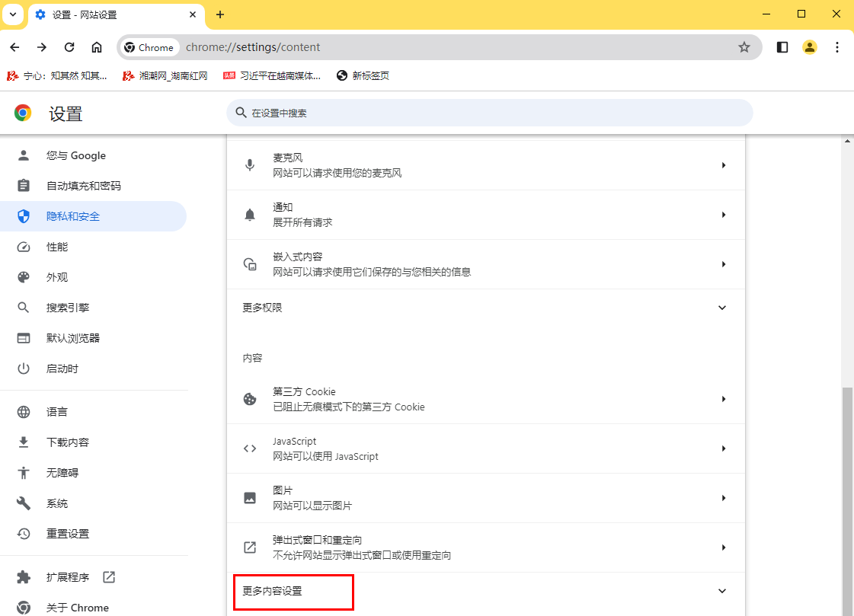The width and height of the screenshot is (854, 616).
Task: Open bookmark 习近平在越南媒体...
Action: (272, 75)
